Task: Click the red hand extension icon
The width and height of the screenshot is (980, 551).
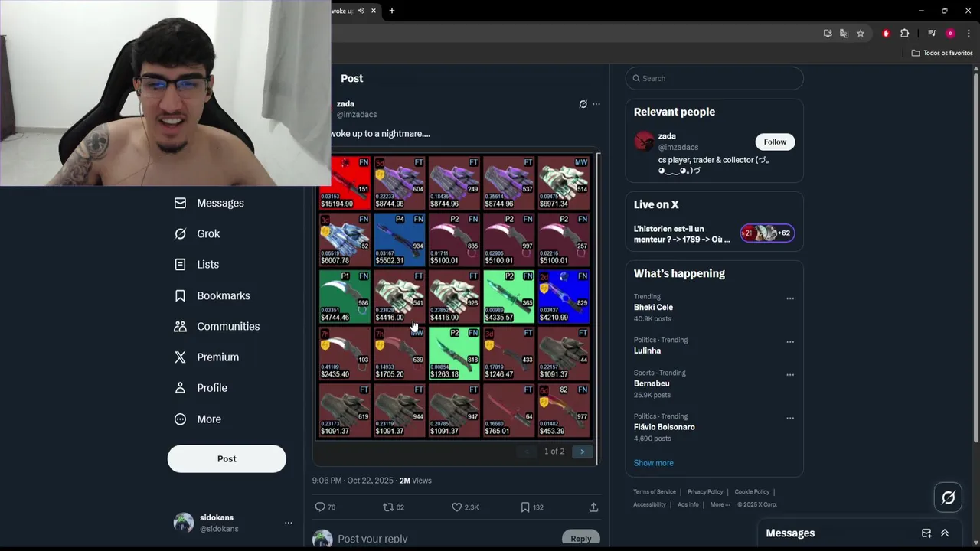Action: coord(886,34)
